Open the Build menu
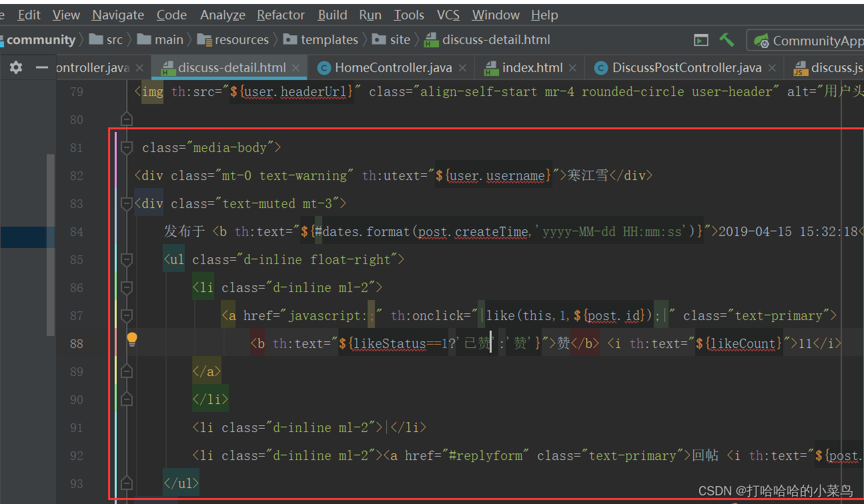 [x=332, y=15]
